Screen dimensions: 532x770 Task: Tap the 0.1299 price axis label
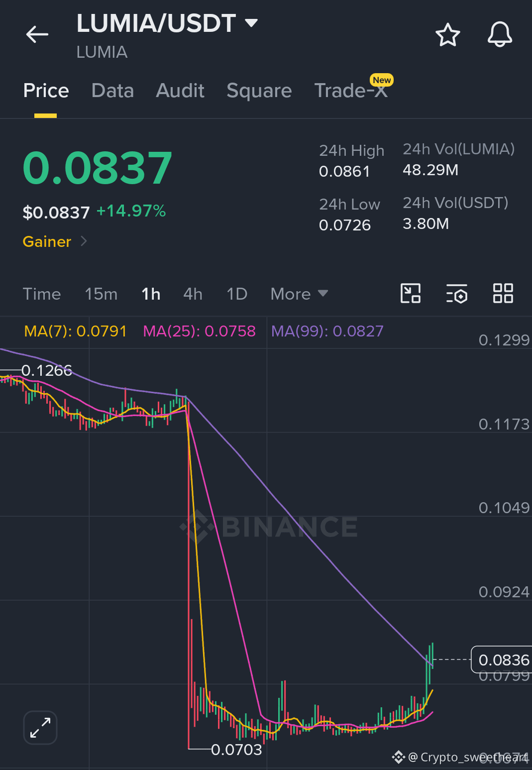504,340
